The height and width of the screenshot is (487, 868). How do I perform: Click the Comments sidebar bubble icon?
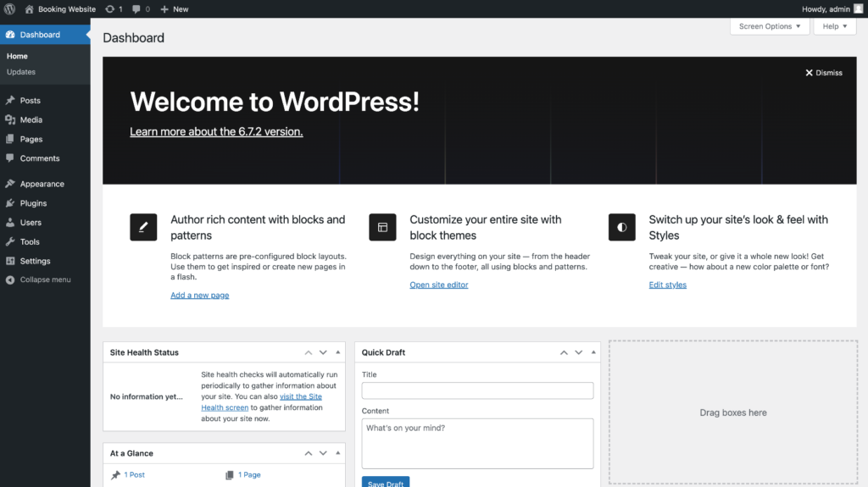click(10, 158)
